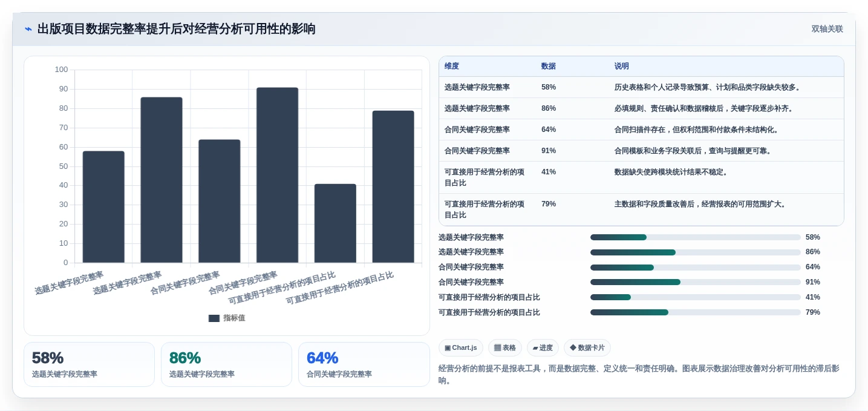Click the 数据 table column header
The image size is (868, 411).
tap(549, 66)
